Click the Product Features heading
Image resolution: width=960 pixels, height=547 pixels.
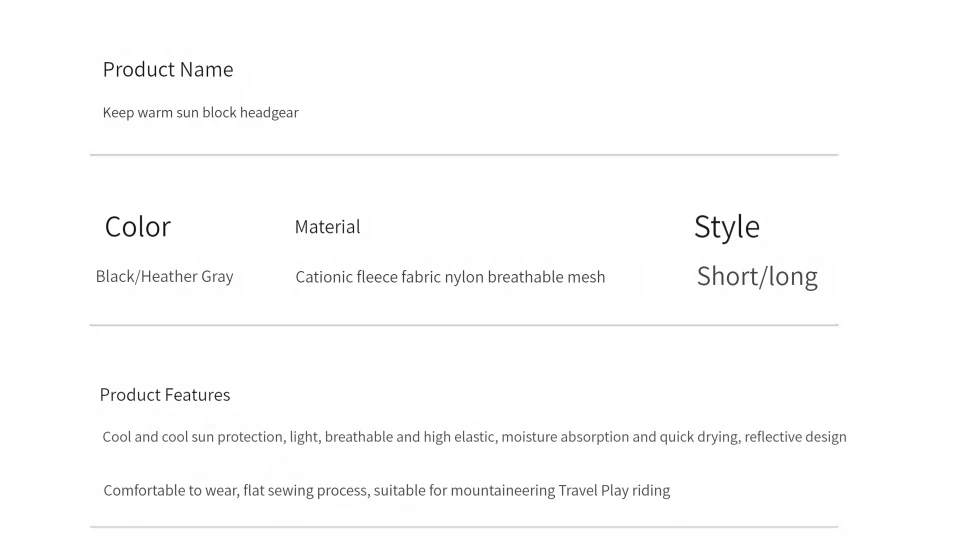coord(165,395)
